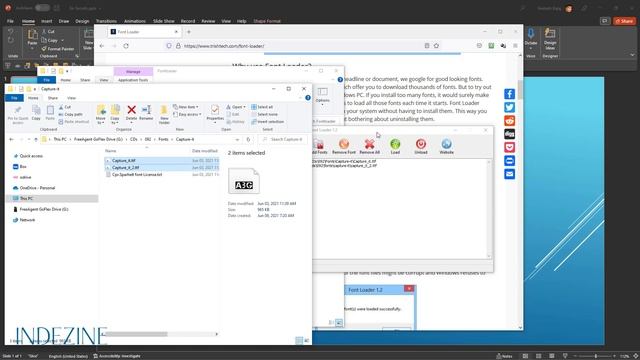Viewport: 640px width, 360px height.
Task: Bookmark the page with the star icon
Action: [436, 46]
